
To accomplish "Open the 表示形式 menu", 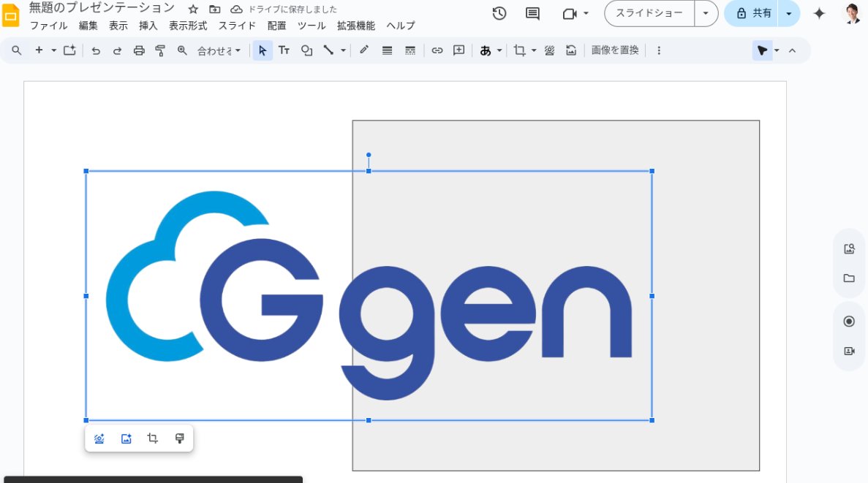I will pyautogui.click(x=188, y=26).
